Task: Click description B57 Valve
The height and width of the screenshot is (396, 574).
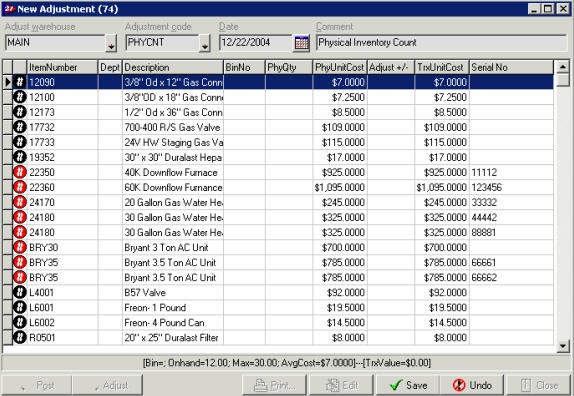Action: [173, 292]
